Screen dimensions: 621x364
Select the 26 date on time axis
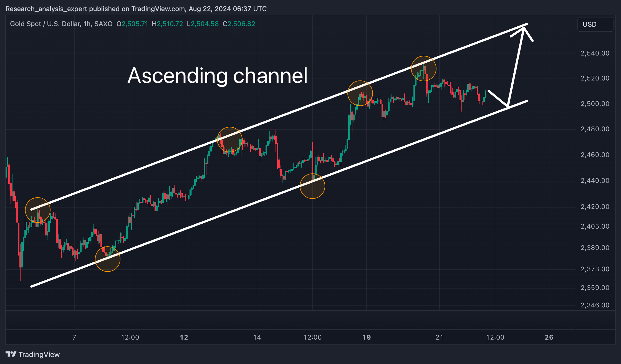pos(549,337)
